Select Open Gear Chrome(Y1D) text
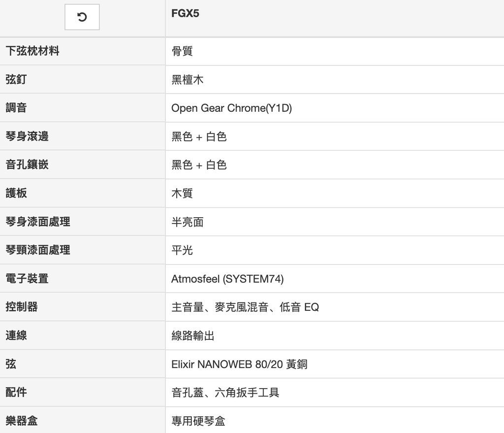Viewport: 504px width, 433px height. tap(231, 108)
